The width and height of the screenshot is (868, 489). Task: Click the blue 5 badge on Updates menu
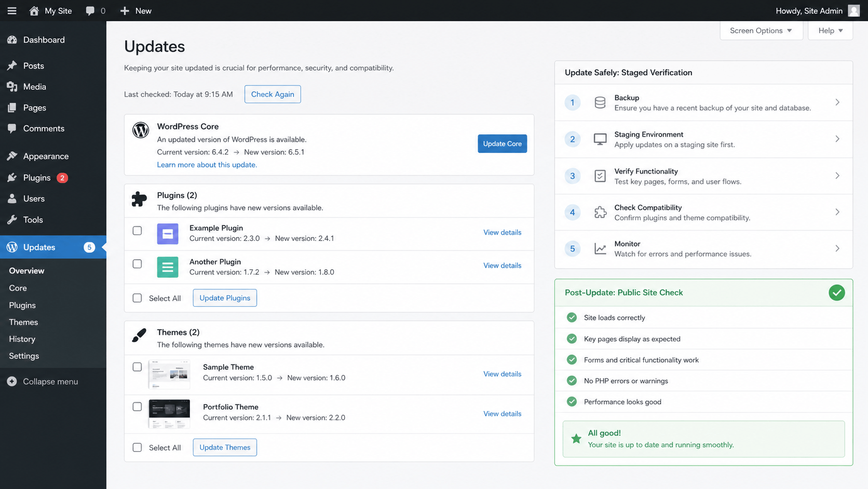click(x=89, y=247)
